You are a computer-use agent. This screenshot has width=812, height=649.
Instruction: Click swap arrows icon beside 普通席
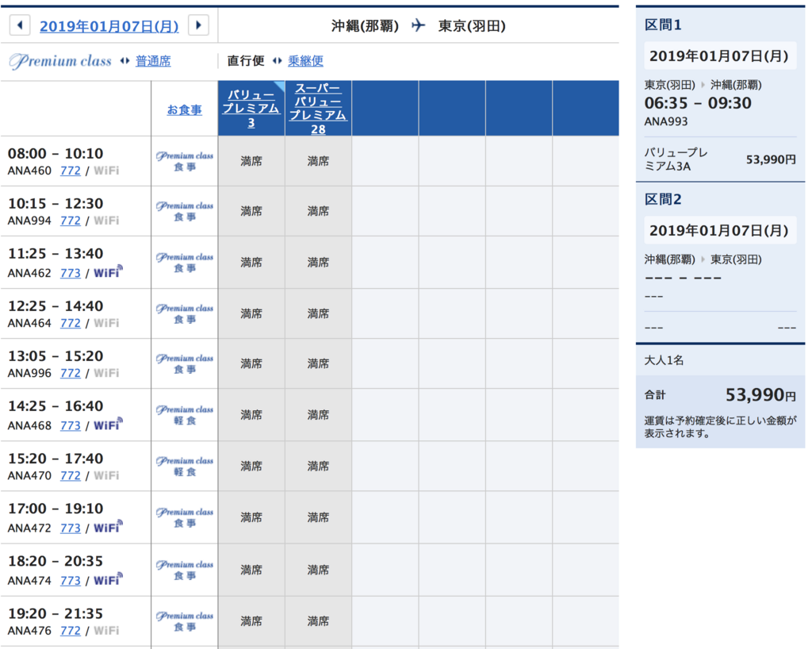click(124, 61)
